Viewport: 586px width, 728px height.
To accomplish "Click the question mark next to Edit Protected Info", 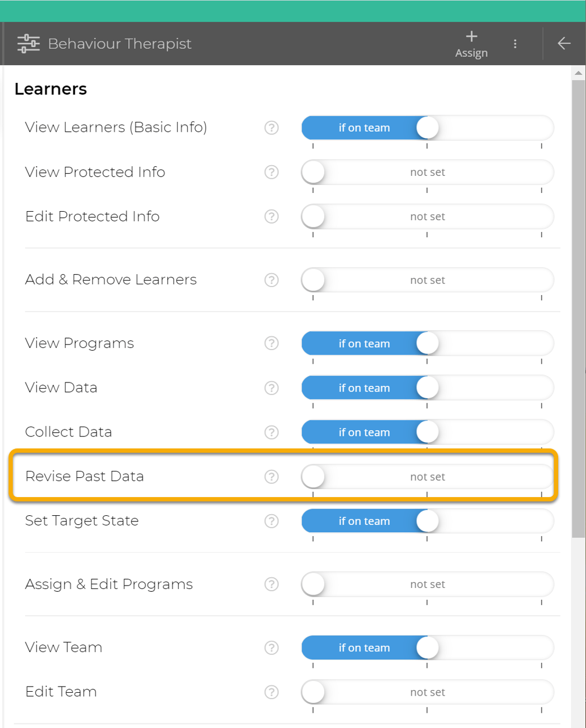I will tap(271, 217).
